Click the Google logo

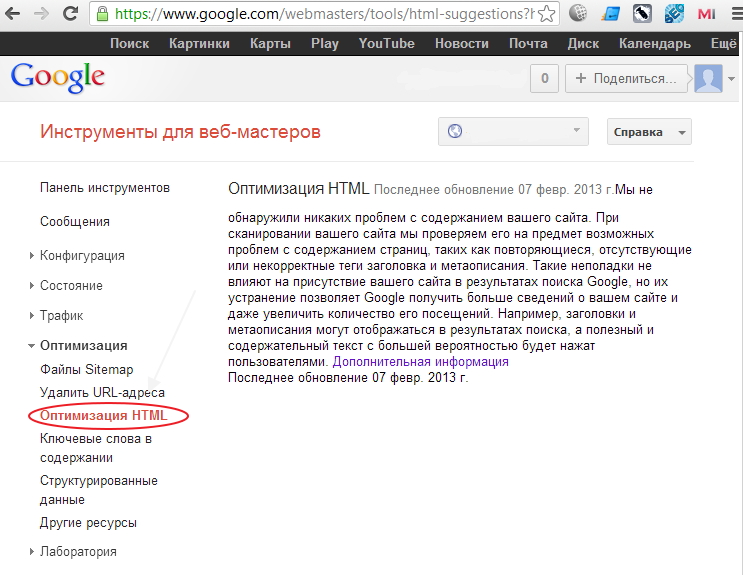[57, 77]
